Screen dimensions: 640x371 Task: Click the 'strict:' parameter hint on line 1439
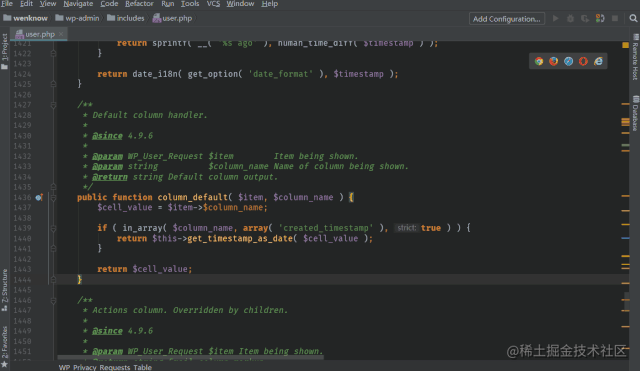(x=407, y=228)
